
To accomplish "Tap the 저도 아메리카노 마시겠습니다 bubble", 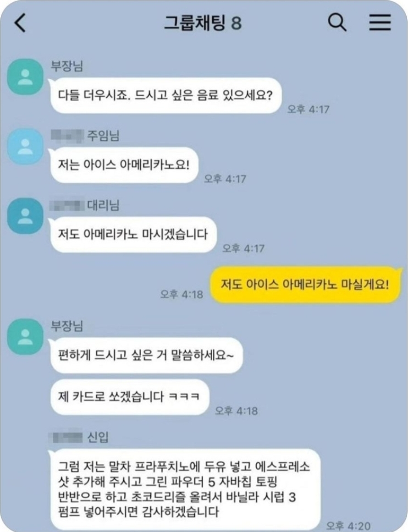I will (x=133, y=235).
